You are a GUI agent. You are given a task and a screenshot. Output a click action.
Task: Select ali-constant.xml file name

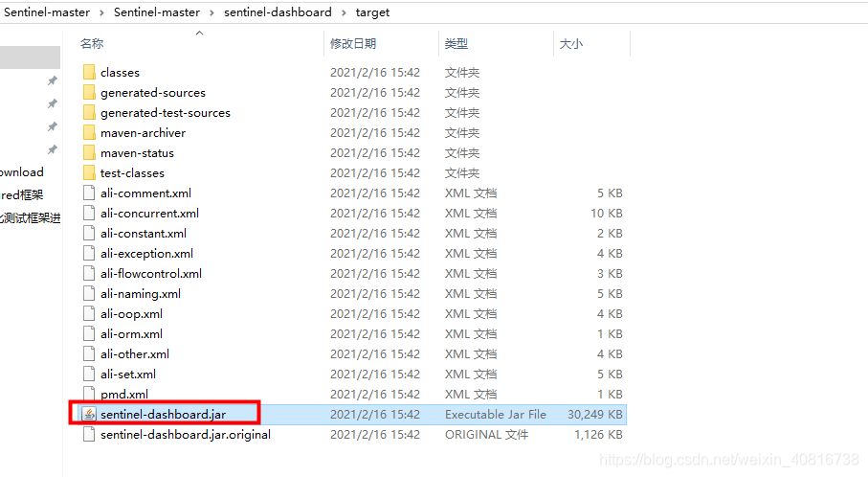click(144, 234)
